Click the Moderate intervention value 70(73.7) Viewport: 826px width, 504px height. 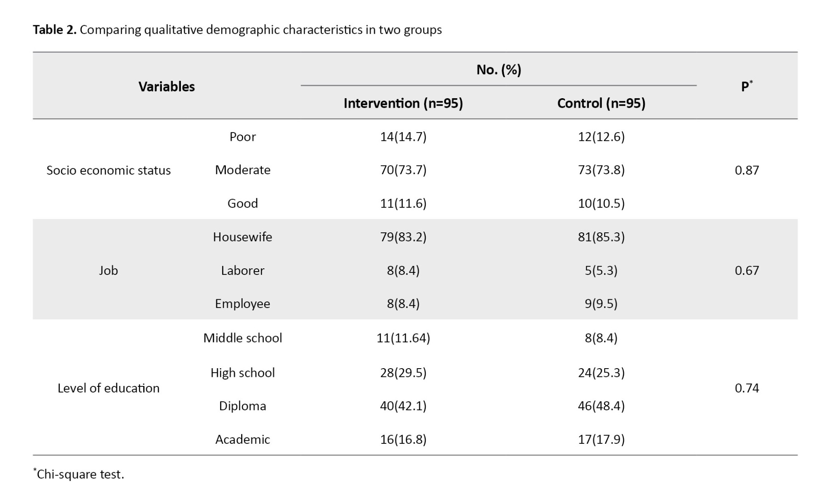(403, 170)
